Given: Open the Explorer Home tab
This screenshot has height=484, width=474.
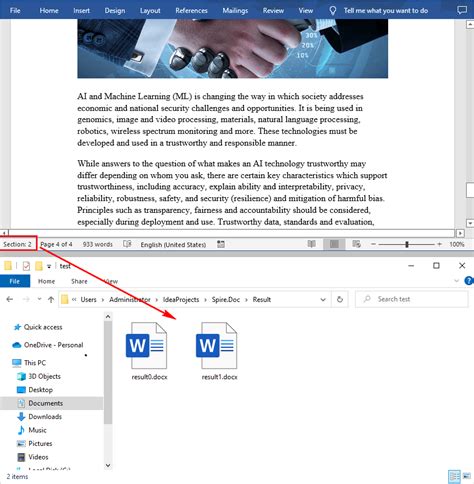Looking at the screenshot, I should pyautogui.click(x=46, y=281).
